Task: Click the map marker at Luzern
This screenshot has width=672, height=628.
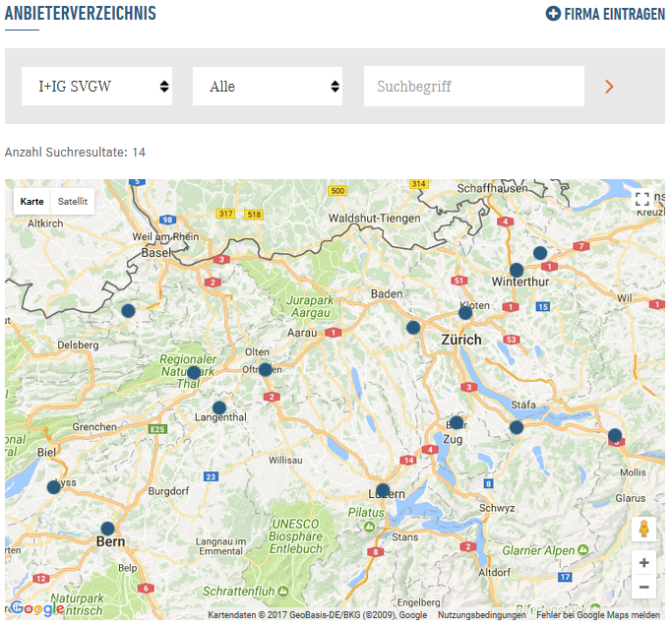Action: [x=383, y=490]
